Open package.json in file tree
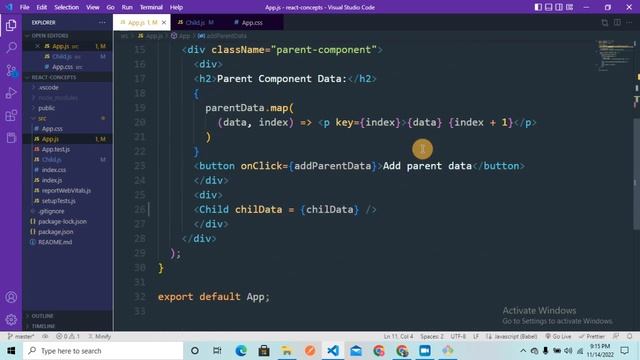640x360 pixels. tap(56, 231)
